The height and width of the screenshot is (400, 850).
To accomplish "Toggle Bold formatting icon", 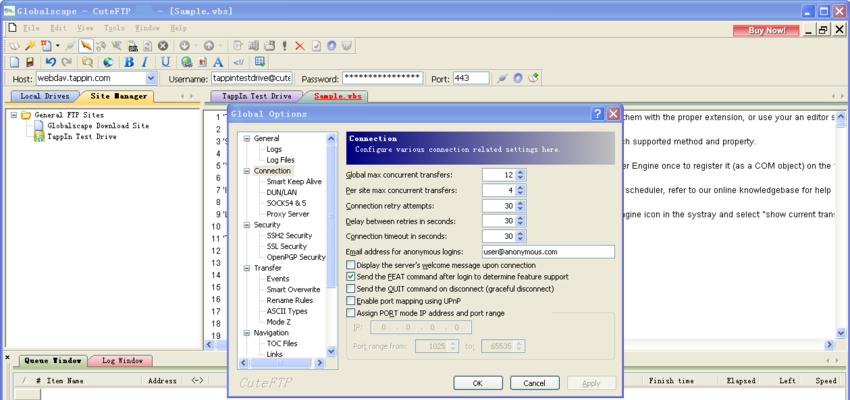I will (129, 62).
